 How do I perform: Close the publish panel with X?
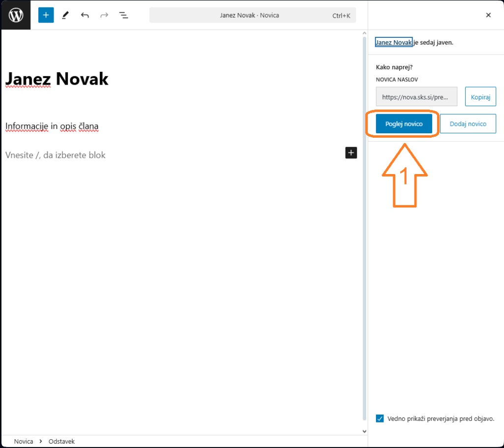(x=488, y=15)
